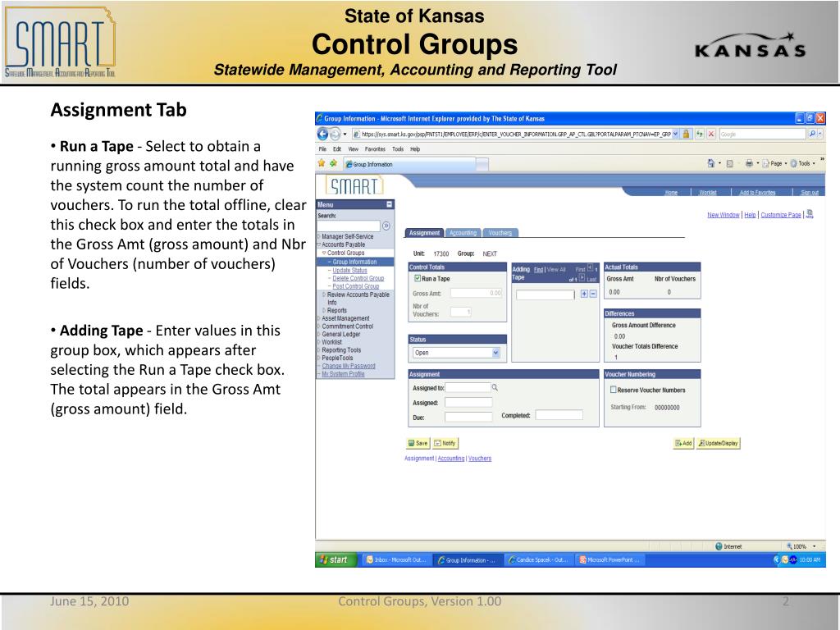This screenshot has height=630, width=840.
Task: Open the Page menu dropdown in toolbar
Action: click(774, 163)
